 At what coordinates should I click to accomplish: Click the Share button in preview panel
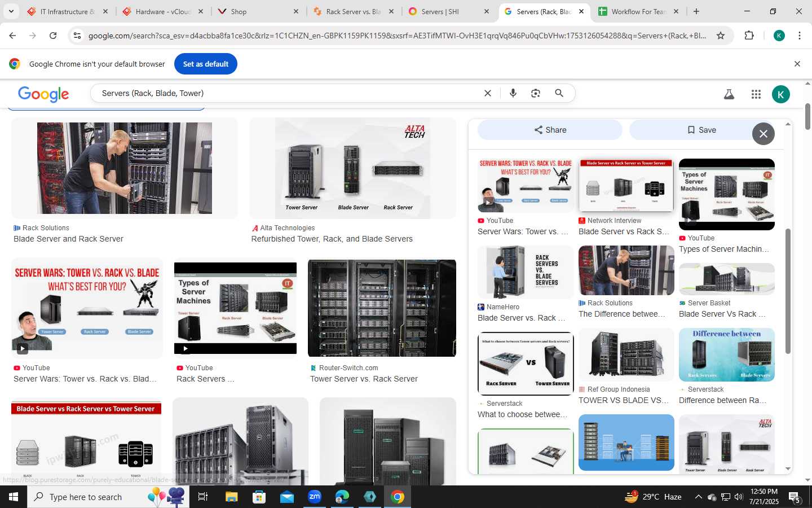coord(550,130)
